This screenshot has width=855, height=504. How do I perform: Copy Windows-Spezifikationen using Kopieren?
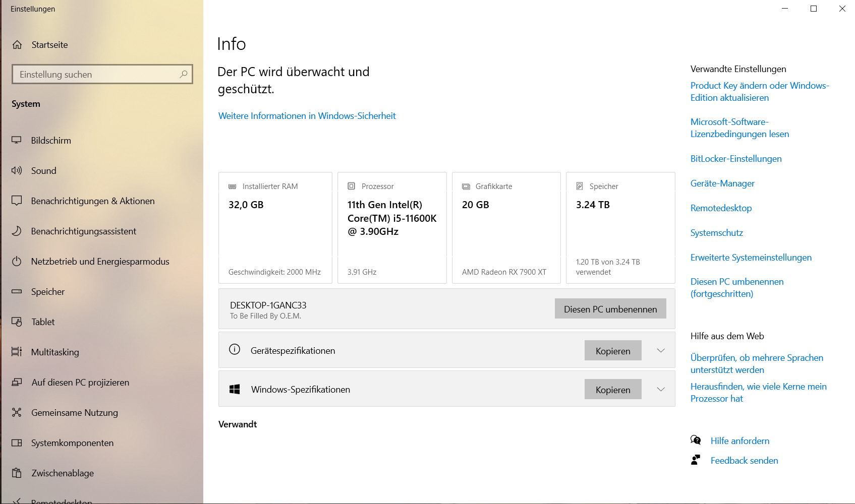613,390
